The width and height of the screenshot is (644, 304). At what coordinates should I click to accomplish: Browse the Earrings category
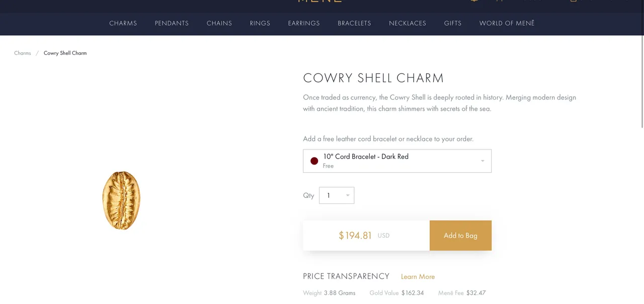coord(304,23)
